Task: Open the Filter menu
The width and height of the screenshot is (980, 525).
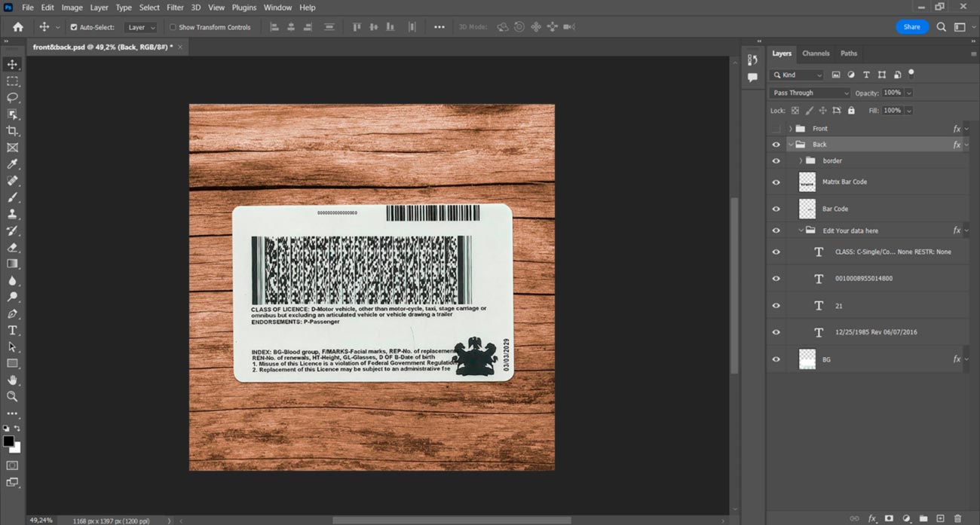Action: (x=175, y=8)
